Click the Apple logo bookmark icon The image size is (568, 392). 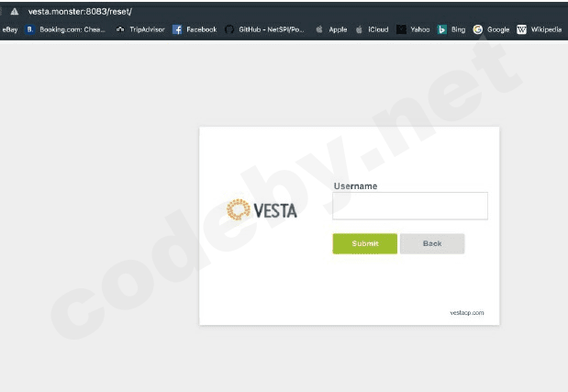tap(319, 29)
